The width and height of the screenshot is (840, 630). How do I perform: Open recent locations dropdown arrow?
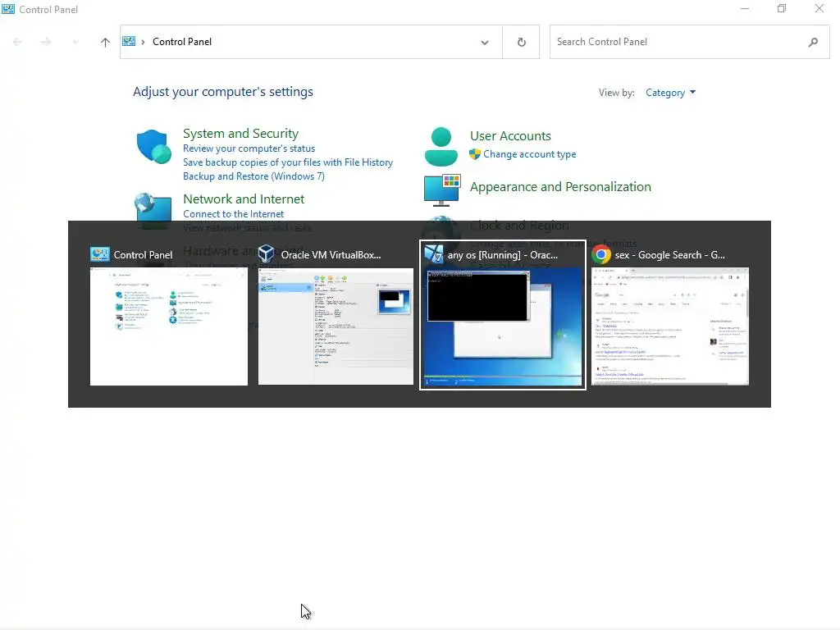75,42
